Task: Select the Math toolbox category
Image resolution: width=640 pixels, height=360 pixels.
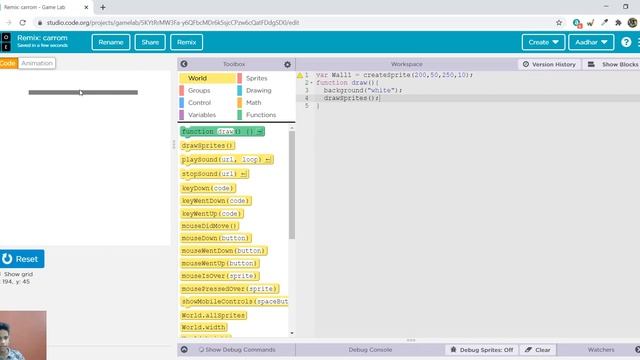Action: tap(265, 102)
